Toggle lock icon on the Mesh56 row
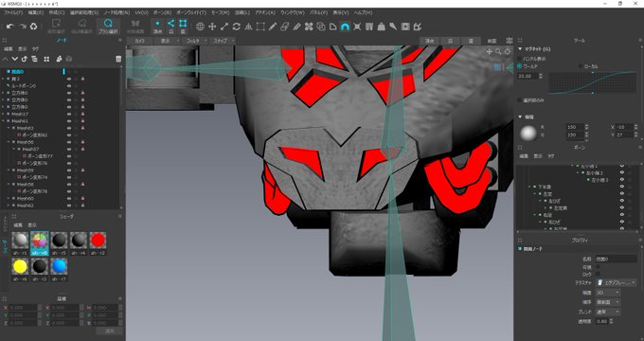644x341 pixels. click(x=82, y=142)
